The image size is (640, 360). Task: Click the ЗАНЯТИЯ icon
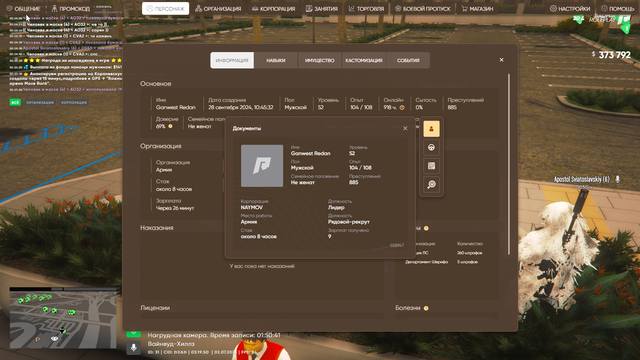(309, 9)
